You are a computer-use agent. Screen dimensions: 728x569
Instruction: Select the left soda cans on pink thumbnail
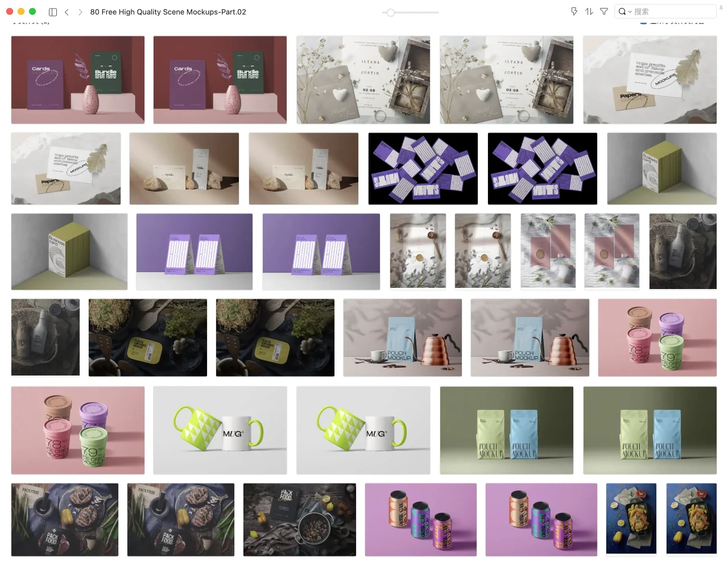coord(421,519)
